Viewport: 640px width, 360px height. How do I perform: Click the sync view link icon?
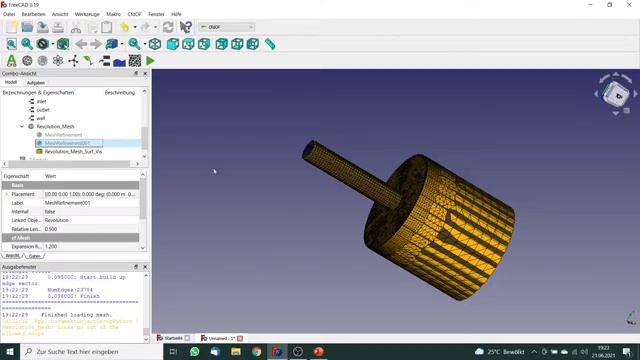(x=111, y=44)
